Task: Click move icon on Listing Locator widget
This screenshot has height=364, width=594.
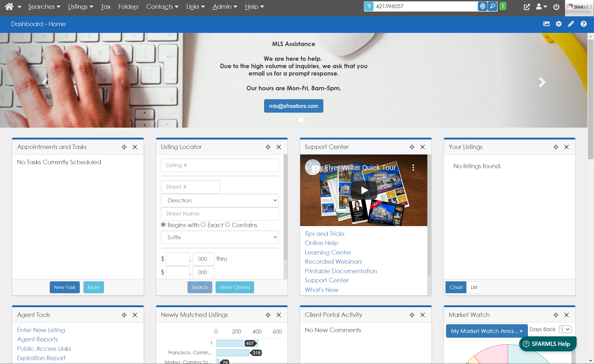Action: (x=268, y=147)
